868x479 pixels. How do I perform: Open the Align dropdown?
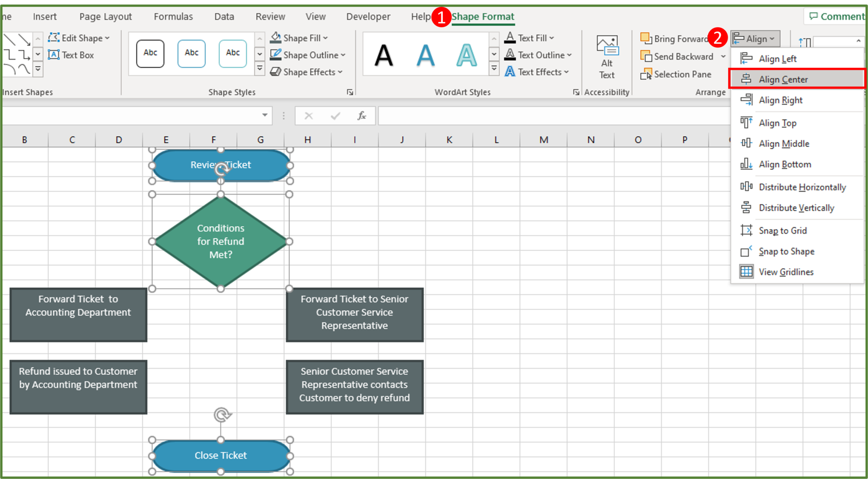(x=755, y=38)
